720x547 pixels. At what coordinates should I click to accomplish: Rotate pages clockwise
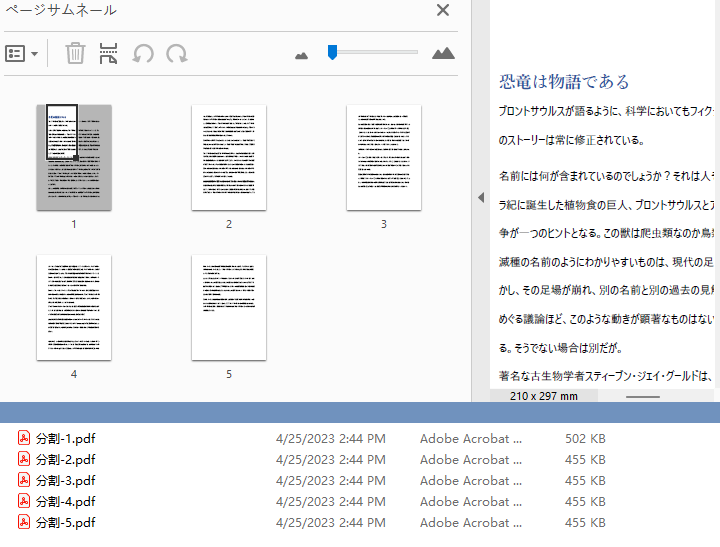coord(177,54)
